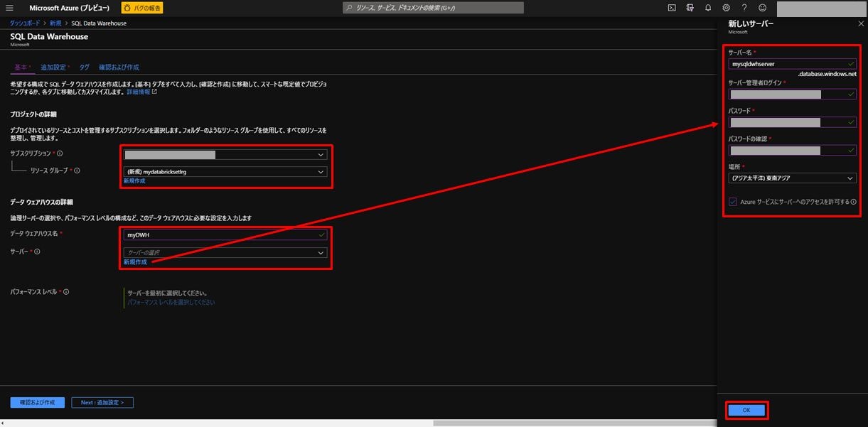Click the .database.windows.net suffix text
Image resolution: width=868 pixels, height=427 pixels.
[827, 74]
